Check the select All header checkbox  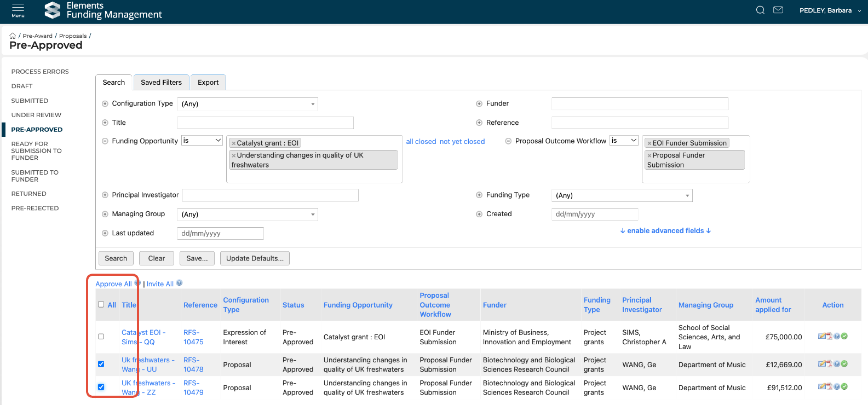click(101, 304)
